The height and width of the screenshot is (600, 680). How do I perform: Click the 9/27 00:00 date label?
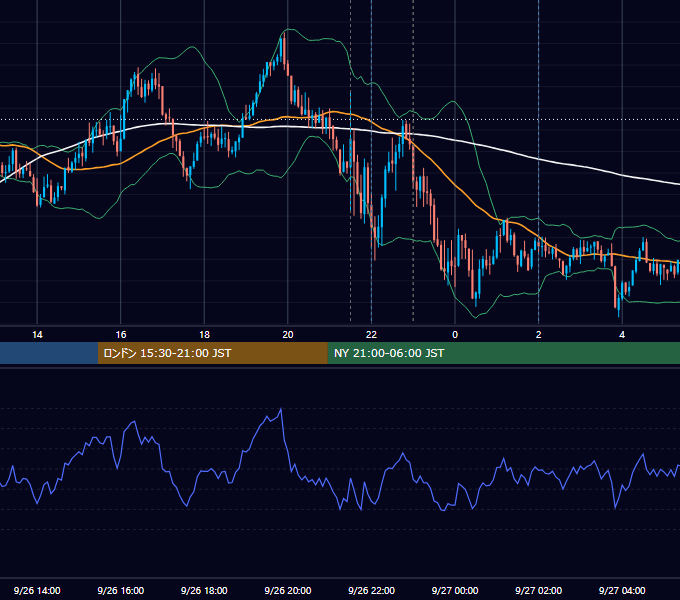click(455, 590)
